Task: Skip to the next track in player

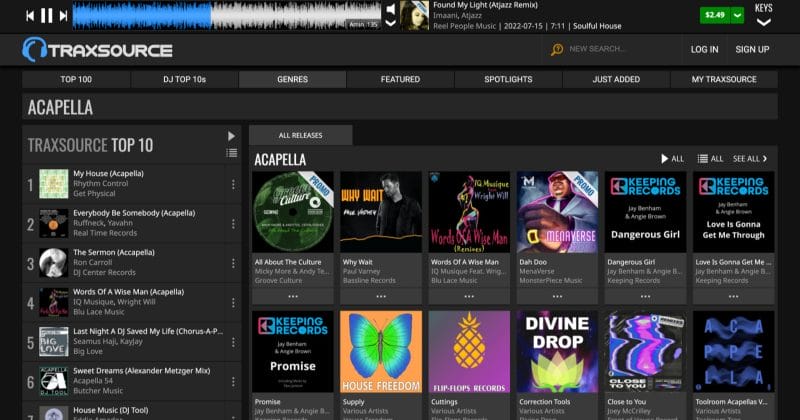Action: coord(63,15)
